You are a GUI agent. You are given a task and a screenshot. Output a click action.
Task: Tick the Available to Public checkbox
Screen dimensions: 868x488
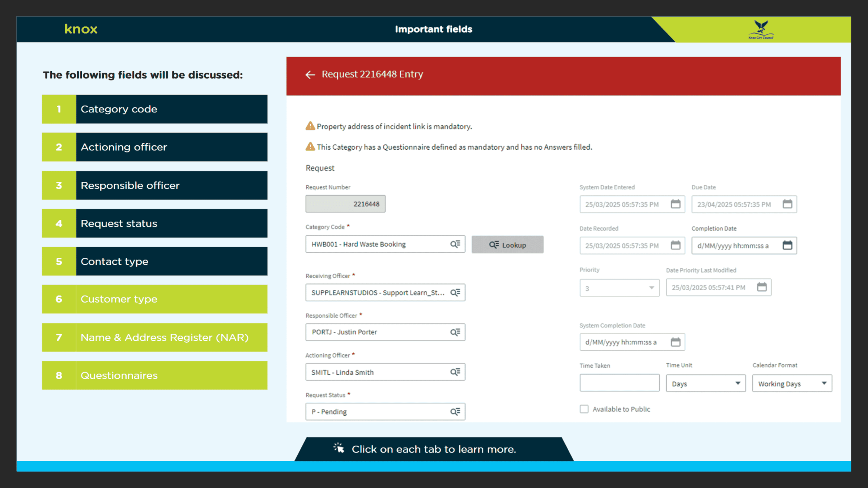coord(584,409)
